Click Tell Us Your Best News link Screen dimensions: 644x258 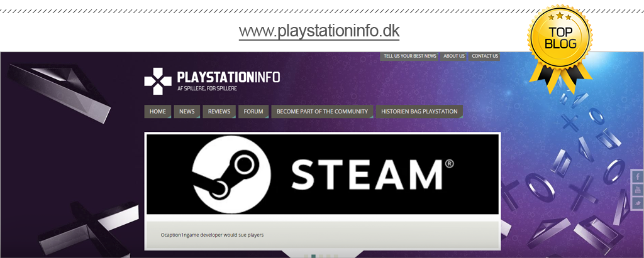click(x=409, y=56)
